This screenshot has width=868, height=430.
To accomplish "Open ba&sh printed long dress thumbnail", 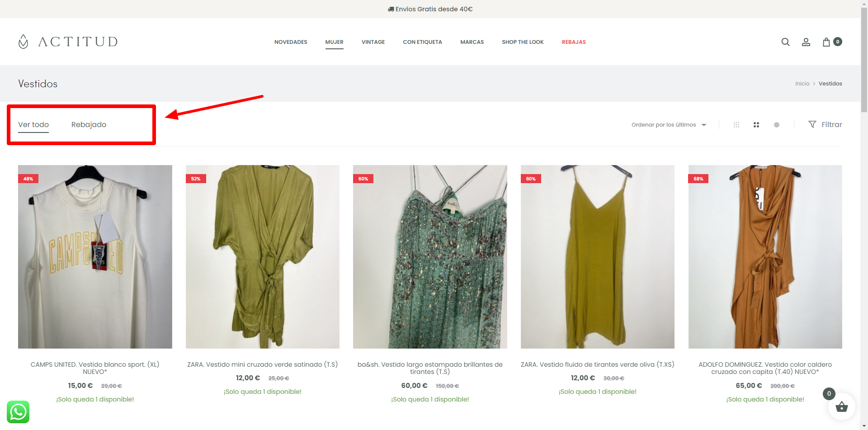I will click(x=430, y=257).
